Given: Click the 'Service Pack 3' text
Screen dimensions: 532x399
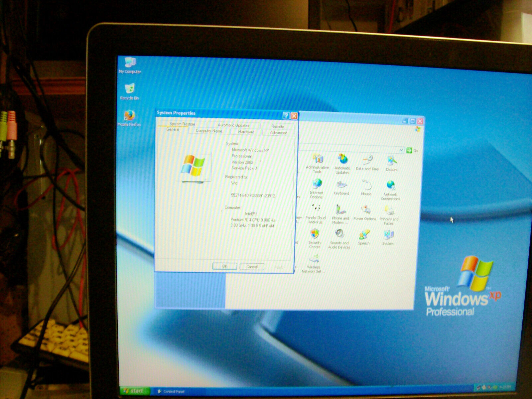Looking at the screenshot, I should 244,168.
